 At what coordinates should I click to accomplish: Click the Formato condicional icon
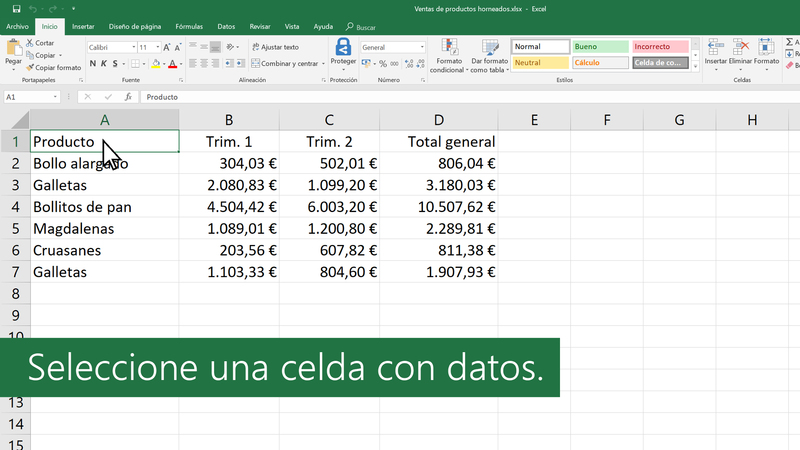446,48
